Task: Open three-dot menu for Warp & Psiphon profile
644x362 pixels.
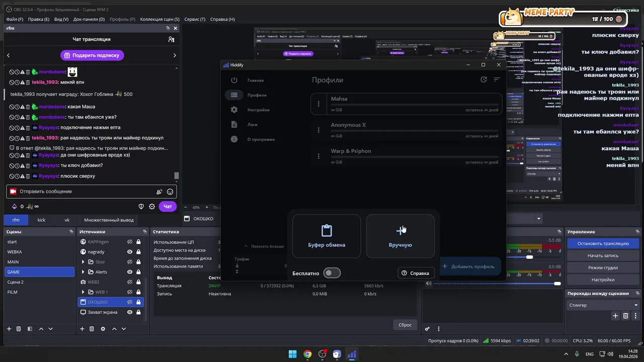Action: pyautogui.click(x=318, y=156)
